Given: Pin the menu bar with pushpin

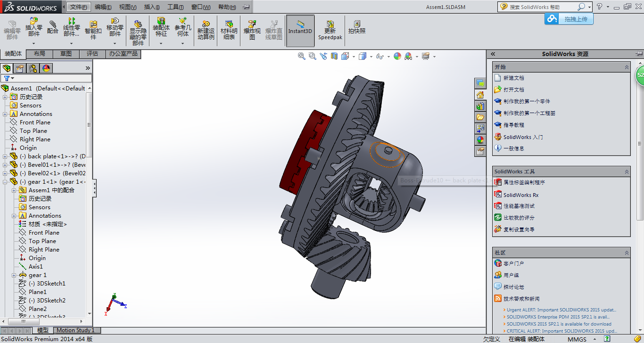Looking at the screenshot, I should (x=246, y=7).
